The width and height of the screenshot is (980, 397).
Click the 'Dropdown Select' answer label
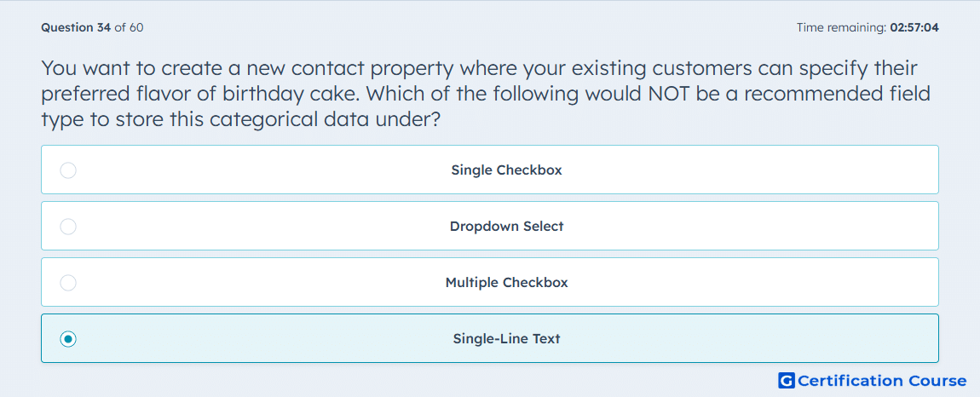[x=506, y=227]
